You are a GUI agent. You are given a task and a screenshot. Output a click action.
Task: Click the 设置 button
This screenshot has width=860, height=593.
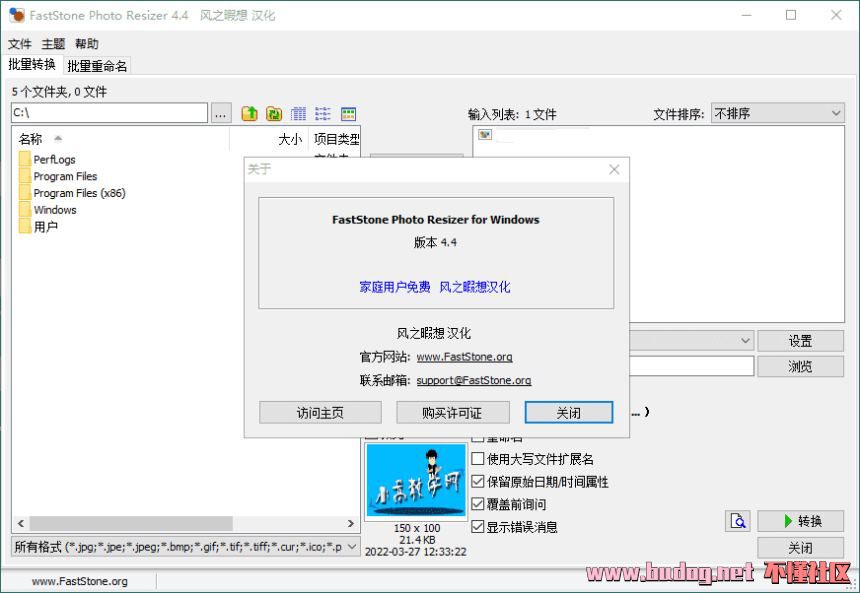point(800,341)
